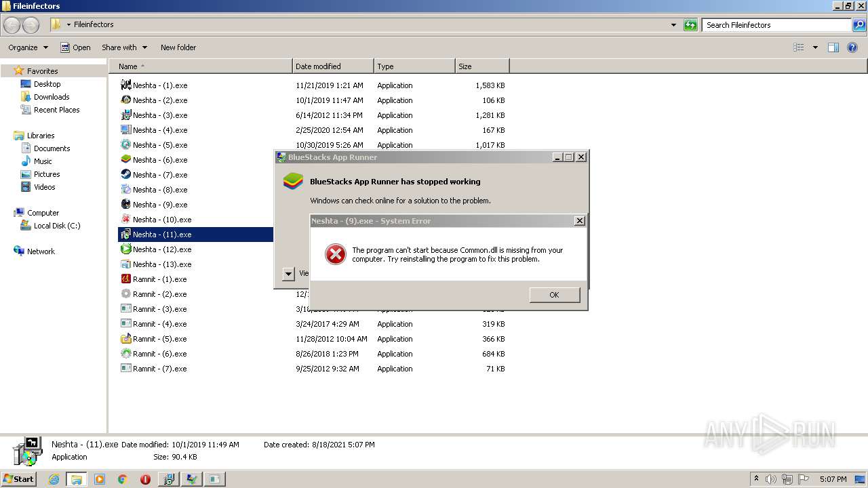868x488 pixels.
Task: Select file Ramnit - (7).exe
Action: pos(160,369)
